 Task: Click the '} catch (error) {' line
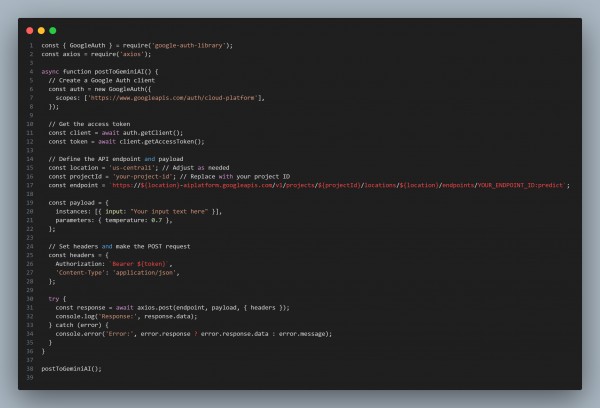click(x=78, y=325)
